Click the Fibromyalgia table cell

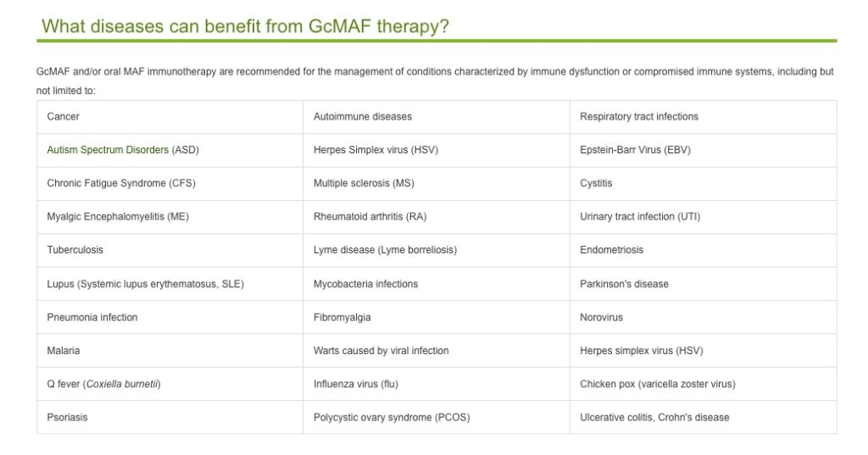(437, 317)
